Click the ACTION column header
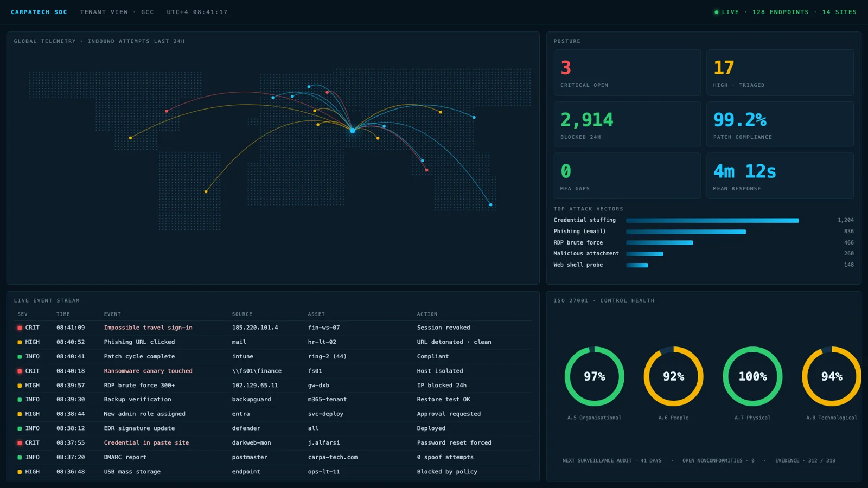Viewport: 868px width, 488px height. [427, 314]
